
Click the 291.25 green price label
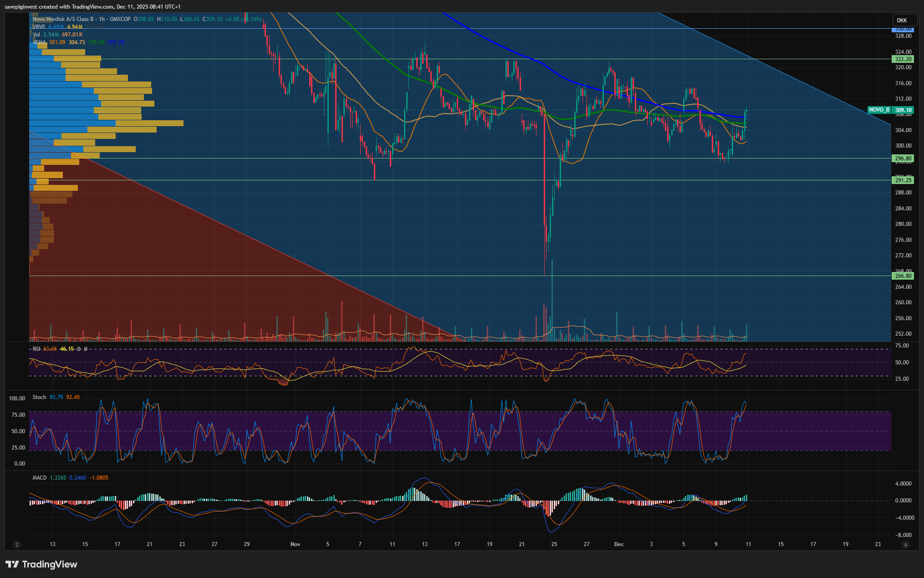tap(903, 180)
